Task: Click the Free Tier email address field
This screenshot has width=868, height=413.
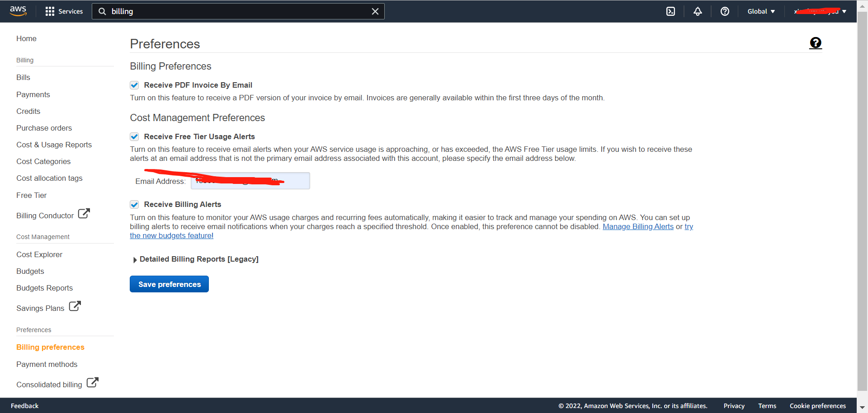Action: [250, 181]
